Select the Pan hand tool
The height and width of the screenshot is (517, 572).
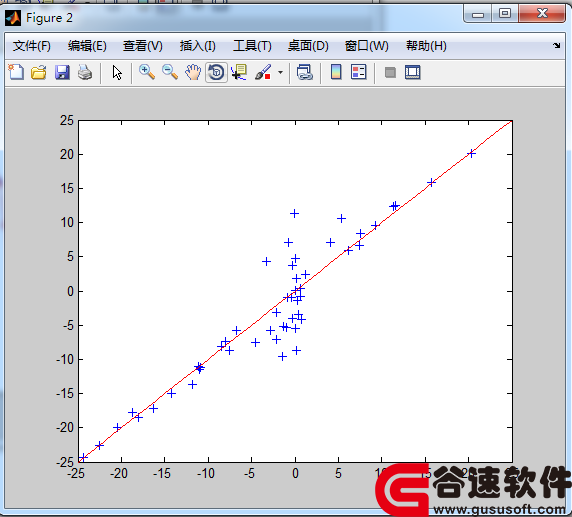[x=193, y=72]
